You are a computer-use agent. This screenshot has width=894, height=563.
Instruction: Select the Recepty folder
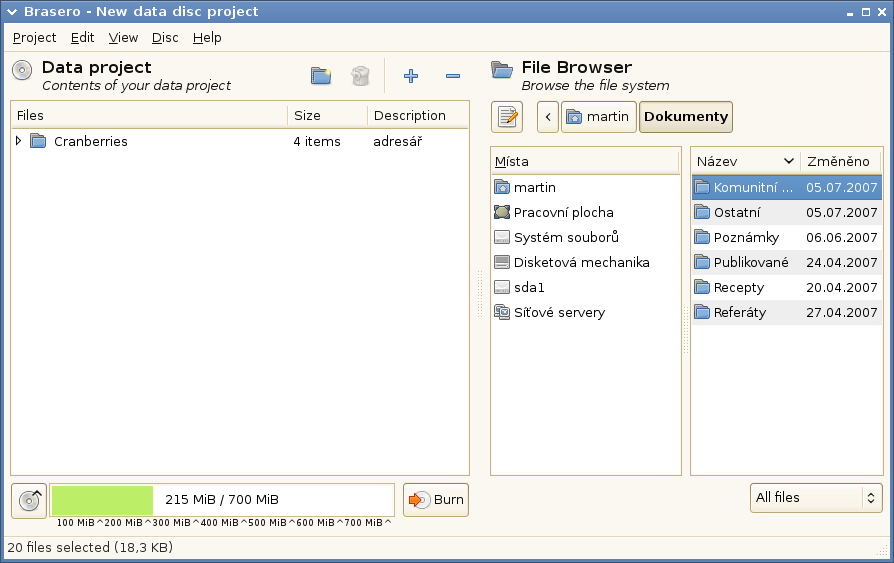[787, 287]
